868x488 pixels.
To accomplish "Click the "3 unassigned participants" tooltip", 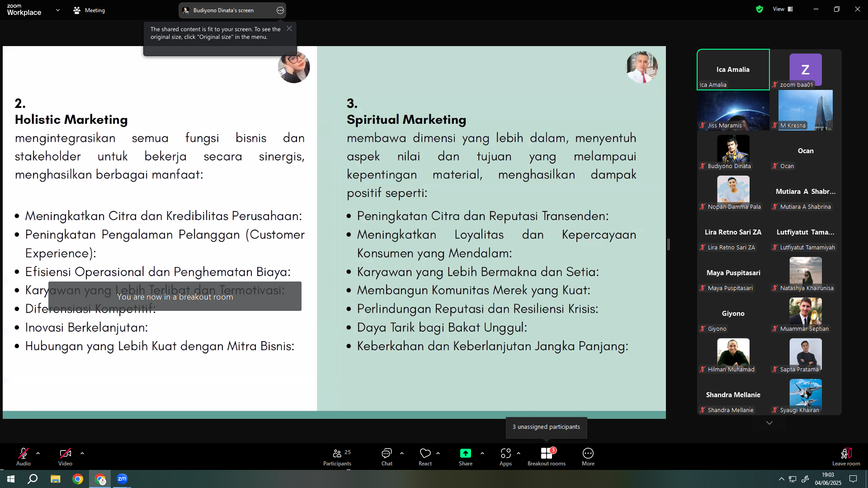I will 546,427.
